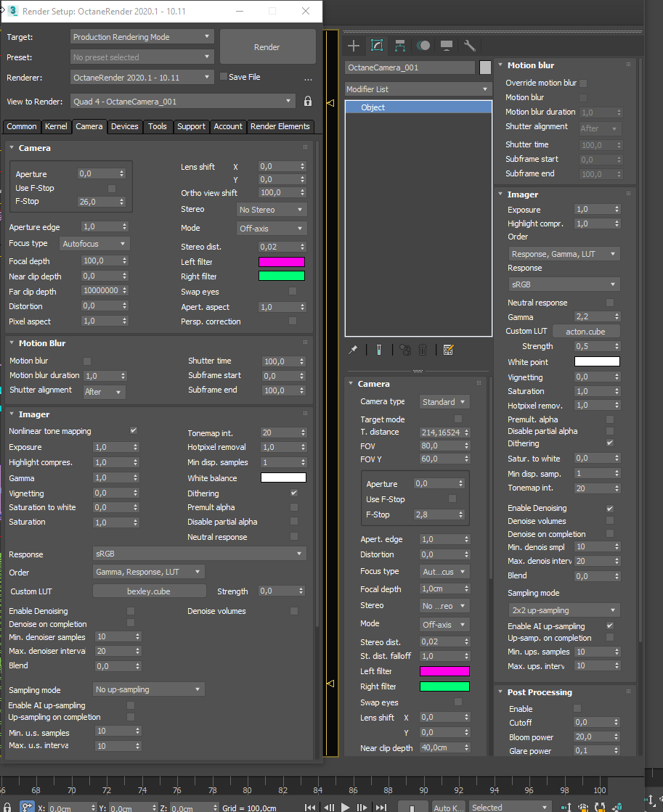The width and height of the screenshot is (663, 812).
Task: Open the Motion command panel tab
Action: (x=423, y=46)
